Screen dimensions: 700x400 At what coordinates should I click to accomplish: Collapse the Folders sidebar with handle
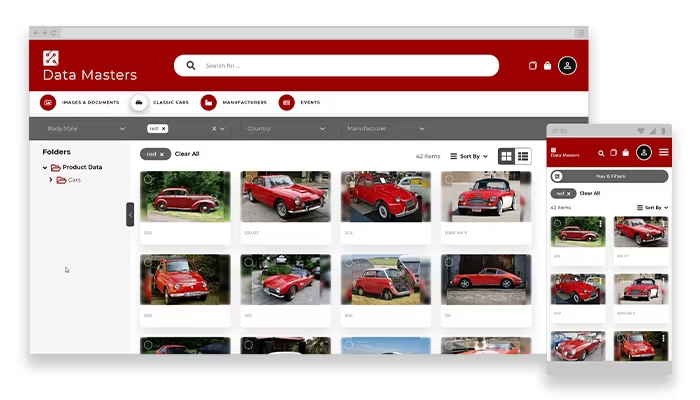[130, 215]
